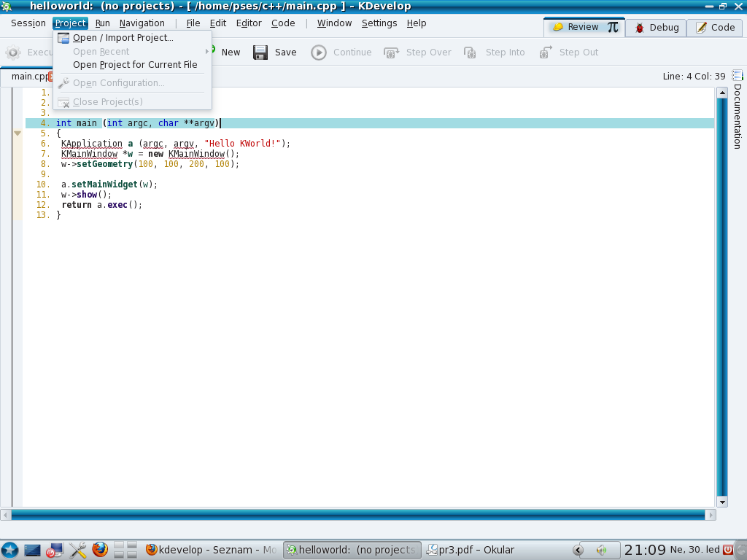Viewport: 747px width, 560px height.
Task: Click the New toolbar button
Action: click(231, 52)
